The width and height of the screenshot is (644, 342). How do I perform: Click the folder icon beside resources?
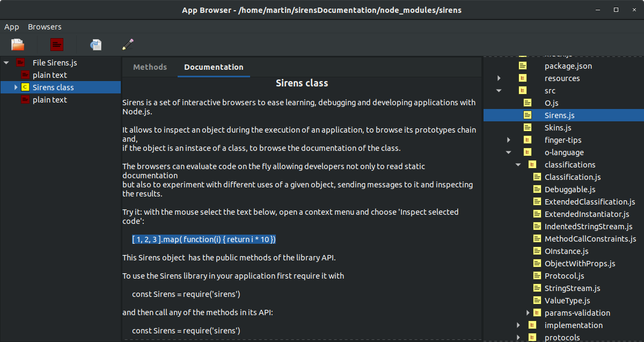(523, 78)
